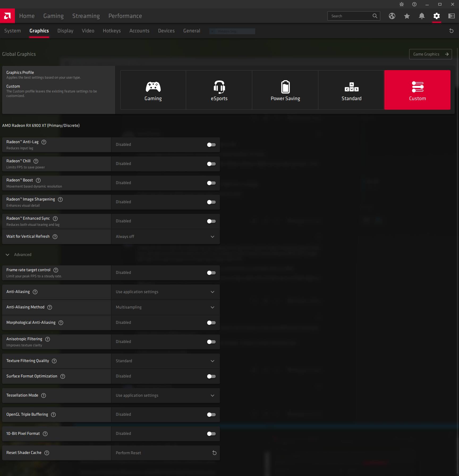Viewport: 459px width, 476px height.
Task: Click the search magnifier icon
Action: (x=375, y=16)
